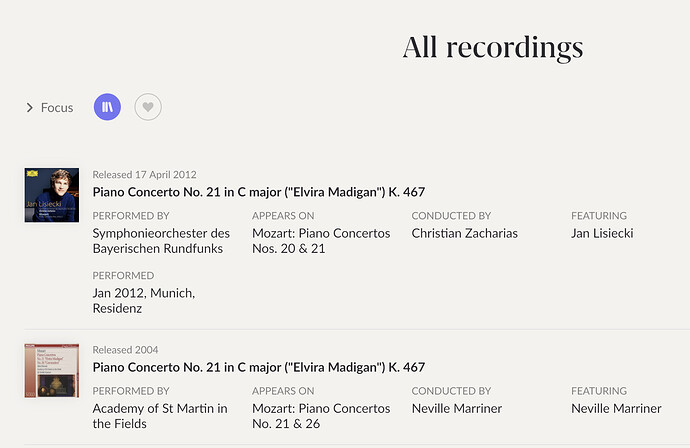Open the Philips album cover thumbnail
This screenshot has width=690, height=448.
(x=52, y=371)
